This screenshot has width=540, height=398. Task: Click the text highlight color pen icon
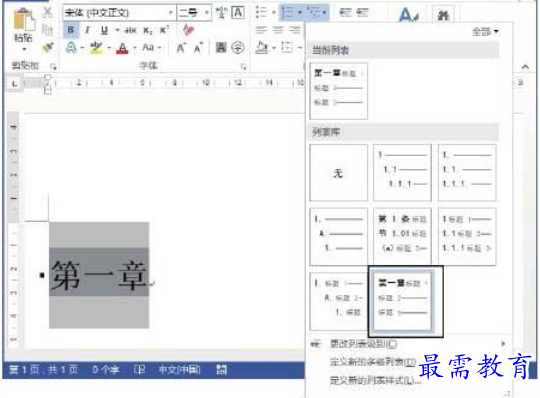tap(96, 48)
